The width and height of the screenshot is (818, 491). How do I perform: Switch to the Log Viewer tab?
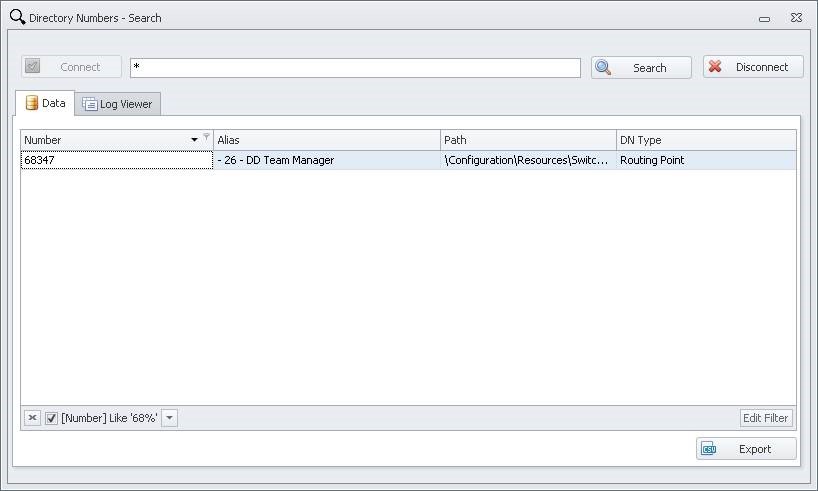point(118,104)
